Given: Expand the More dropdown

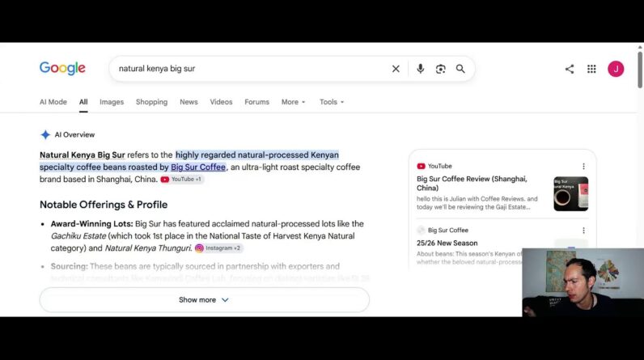Looking at the screenshot, I should tap(293, 102).
